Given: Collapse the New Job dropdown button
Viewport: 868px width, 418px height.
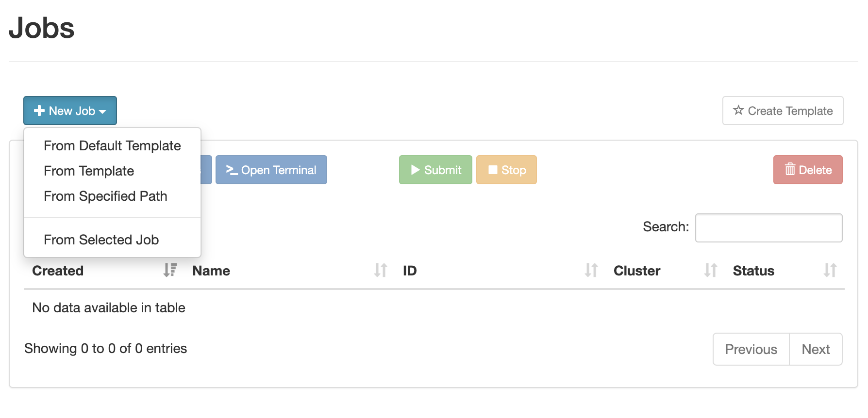Looking at the screenshot, I should click(x=70, y=111).
